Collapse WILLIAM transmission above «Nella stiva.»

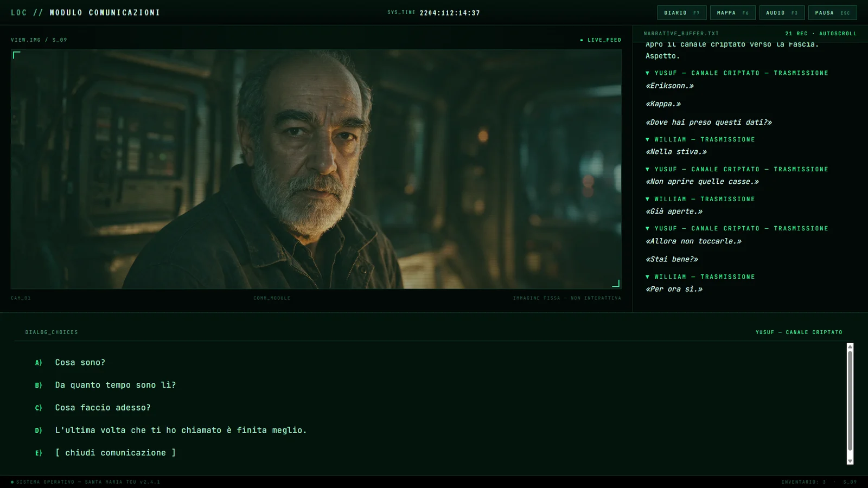coord(647,139)
